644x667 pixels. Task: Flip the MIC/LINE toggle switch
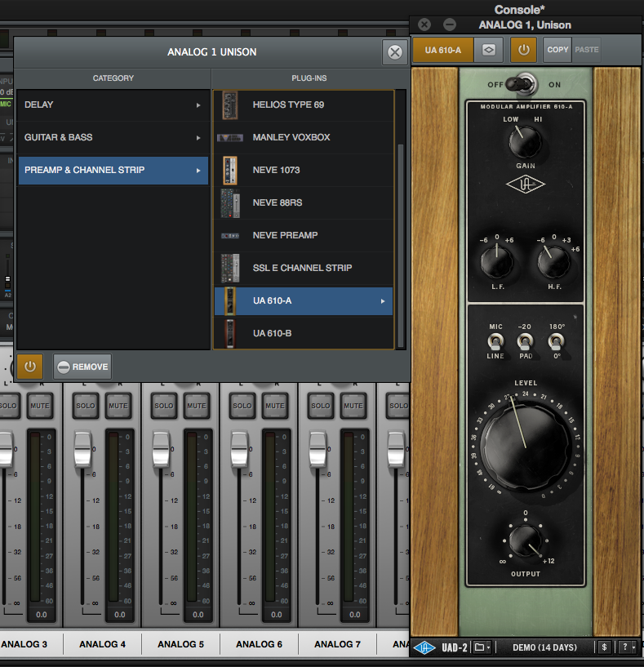(495, 341)
